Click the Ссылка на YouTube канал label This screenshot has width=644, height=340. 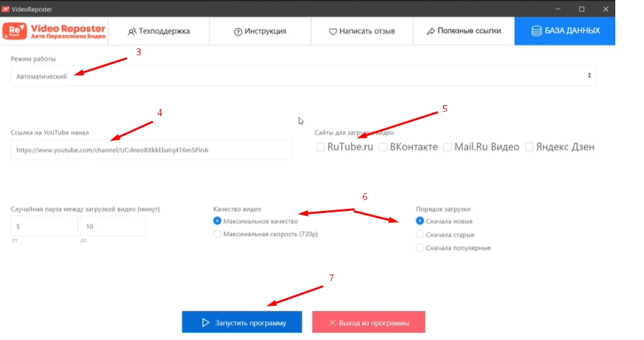50,132
